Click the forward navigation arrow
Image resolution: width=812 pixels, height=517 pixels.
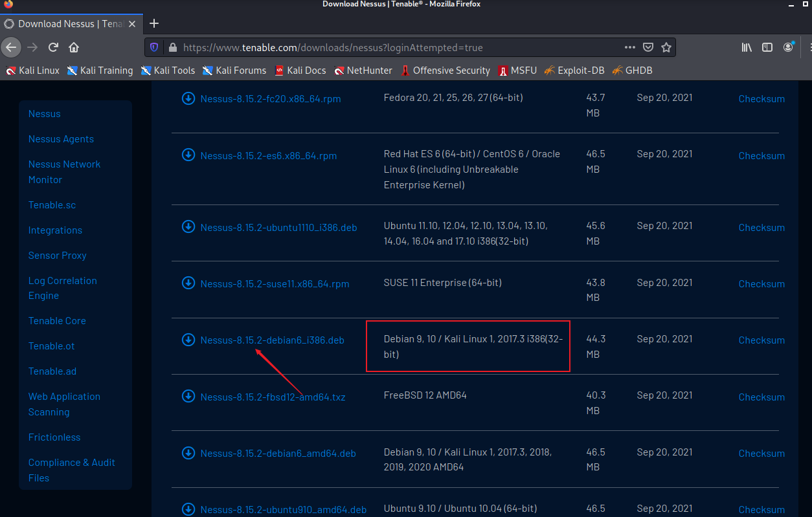[x=32, y=47]
